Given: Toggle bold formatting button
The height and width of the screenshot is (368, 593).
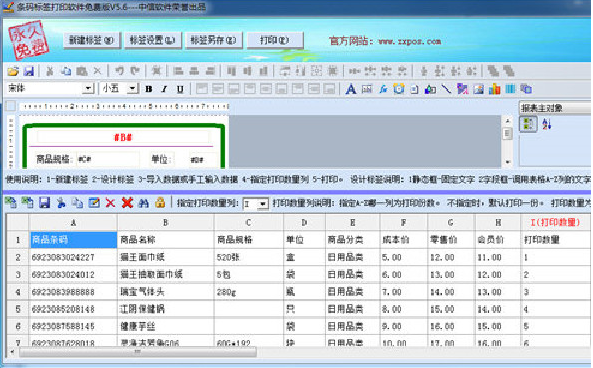Looking at the screenshot, I should click(x=149, y=89).
